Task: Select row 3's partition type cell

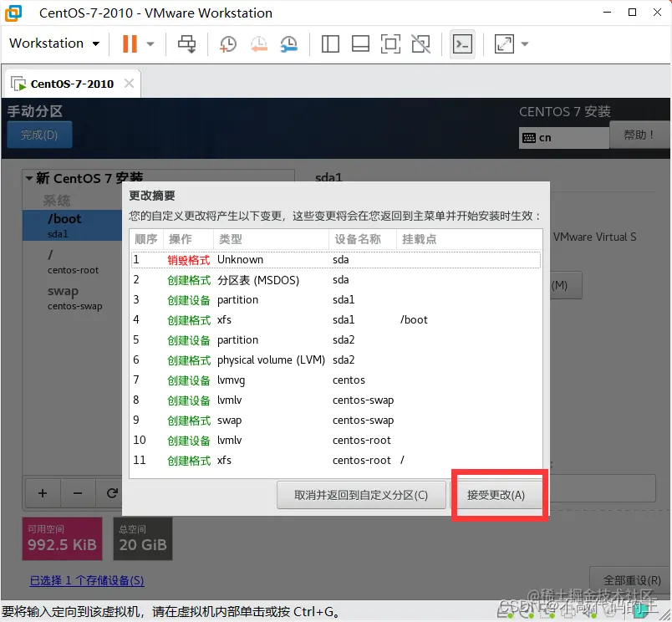Action: pyautogui.click(x=238, y=299)
